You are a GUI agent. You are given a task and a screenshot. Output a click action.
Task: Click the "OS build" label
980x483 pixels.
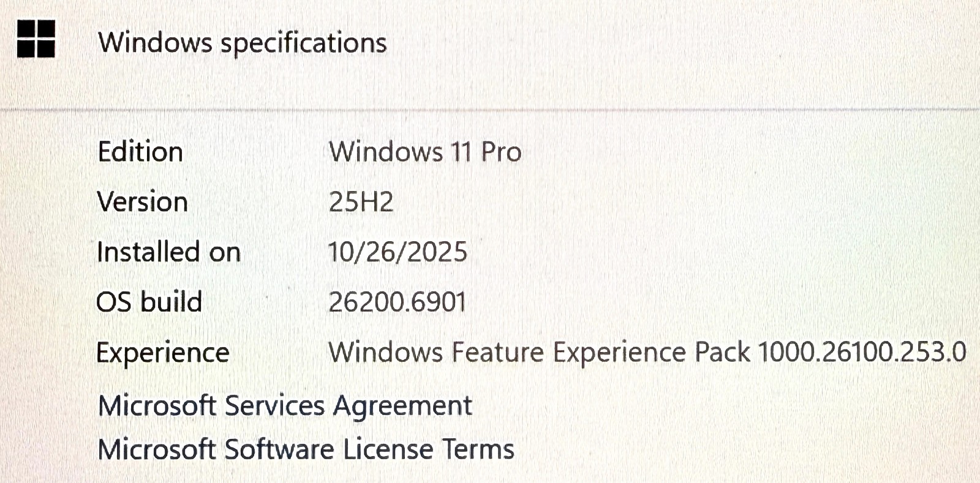click(149, 302)
